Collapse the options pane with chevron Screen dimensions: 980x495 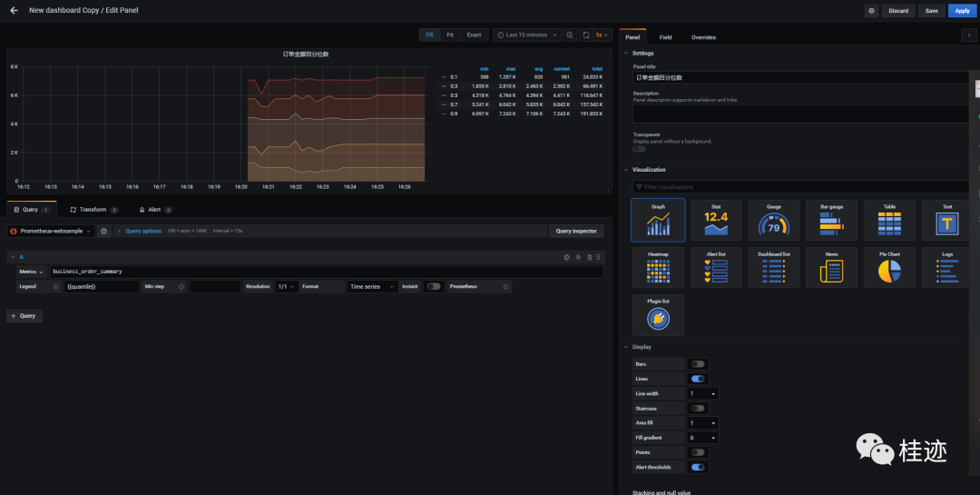click(969, 36)
